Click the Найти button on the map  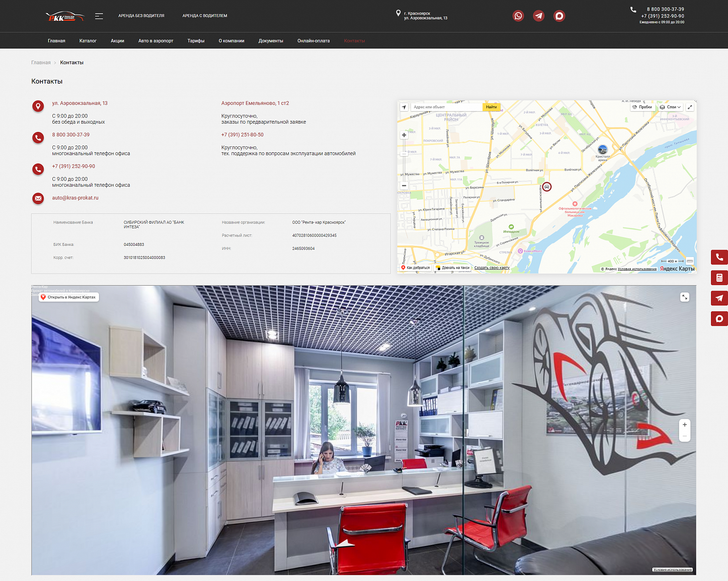pos(491,107)
